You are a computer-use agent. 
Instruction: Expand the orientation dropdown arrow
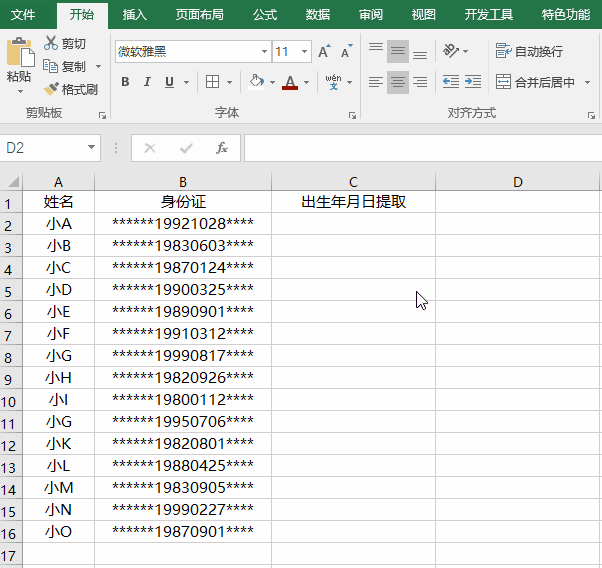coord(466,51)
